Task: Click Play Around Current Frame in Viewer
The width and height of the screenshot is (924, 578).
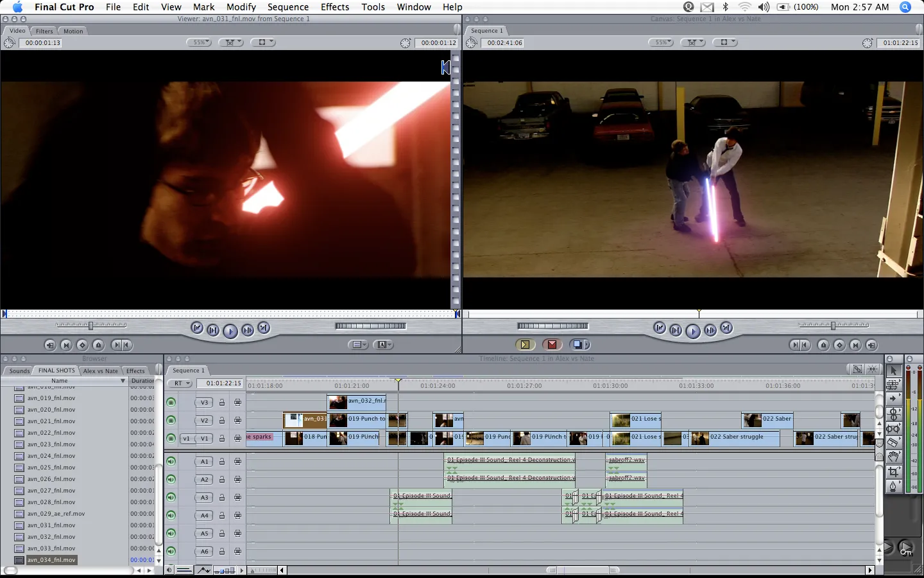Action: point(248,330)
